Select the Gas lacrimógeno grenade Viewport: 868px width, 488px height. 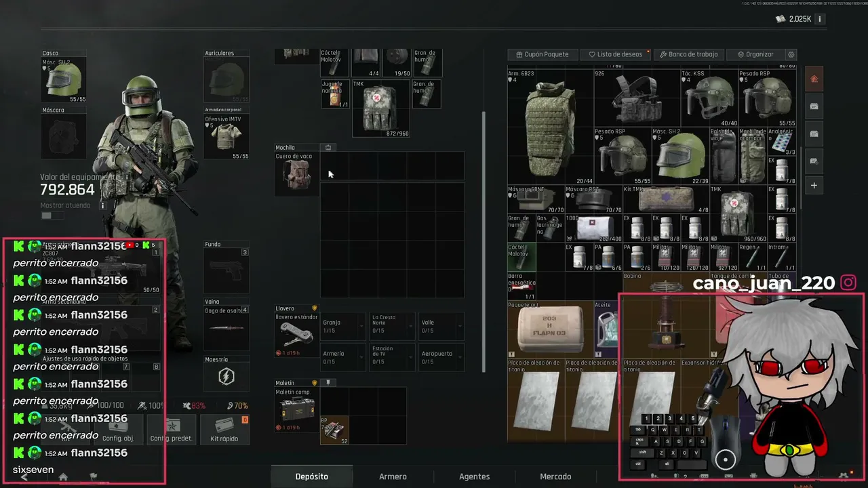550,228
